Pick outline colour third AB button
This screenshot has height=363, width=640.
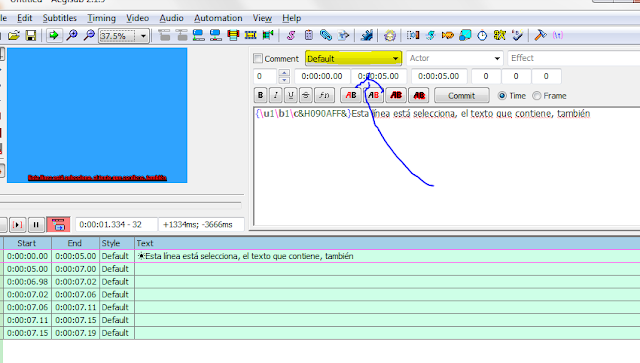[396, 95]
